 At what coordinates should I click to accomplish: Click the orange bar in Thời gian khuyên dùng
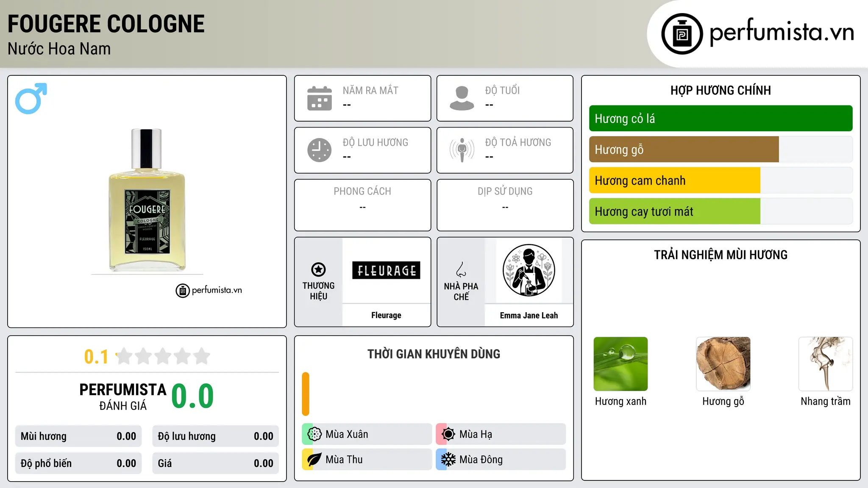[x=306, y=394]
